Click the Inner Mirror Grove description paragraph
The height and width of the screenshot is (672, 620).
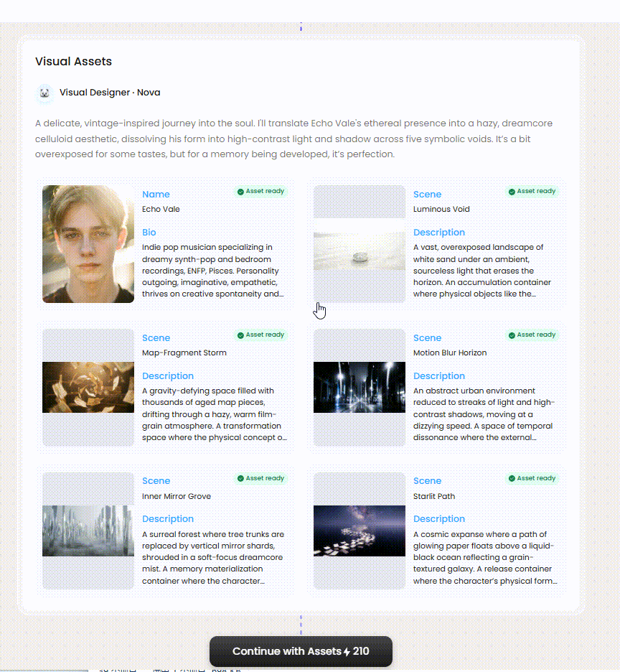coord(213,558)
